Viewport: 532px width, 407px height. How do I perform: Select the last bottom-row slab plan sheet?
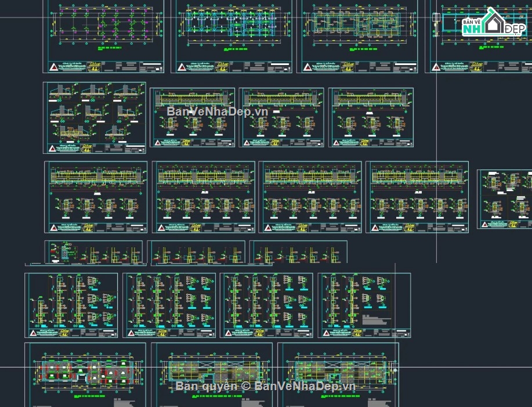point(338,374)
